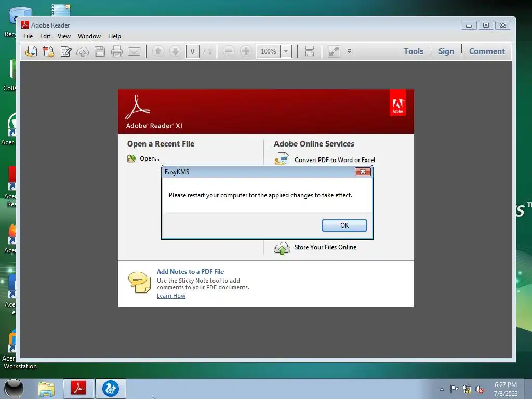Screen dimensions: 532x399
Task: Expand the toolbar customize dropdown arrow
Action: pos(349,51)
